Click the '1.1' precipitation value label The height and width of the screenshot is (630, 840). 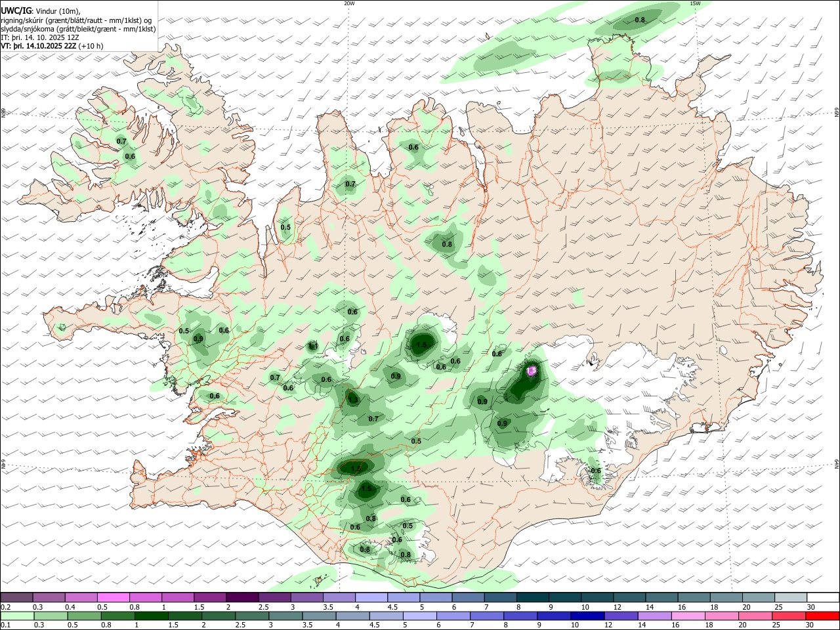click(314, 346)
